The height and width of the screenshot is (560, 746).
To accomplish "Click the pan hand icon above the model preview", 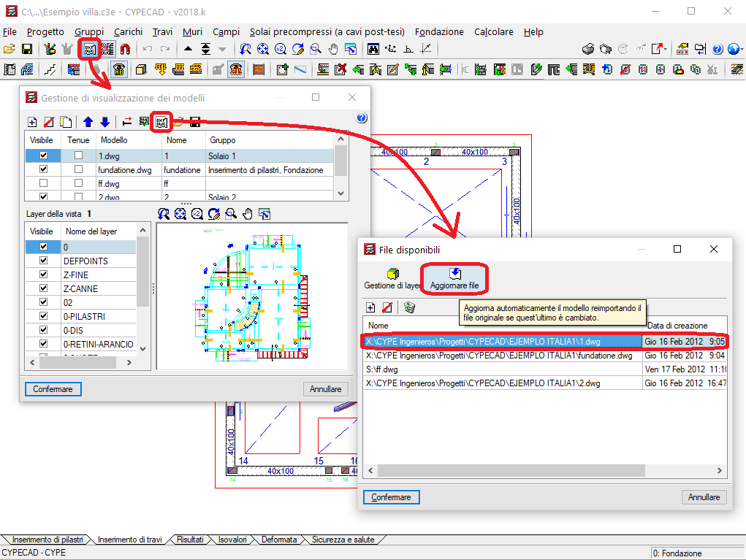I will click(x=248, y=214).
